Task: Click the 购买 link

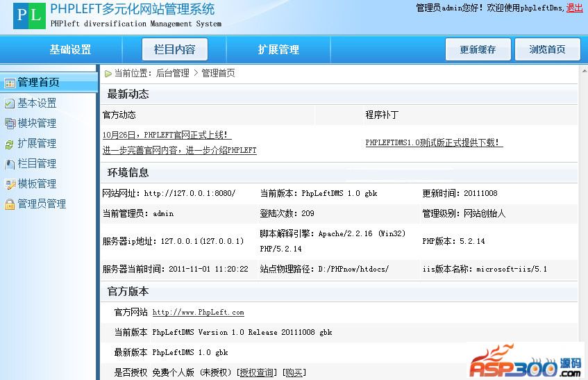Action: pos(294,372)
